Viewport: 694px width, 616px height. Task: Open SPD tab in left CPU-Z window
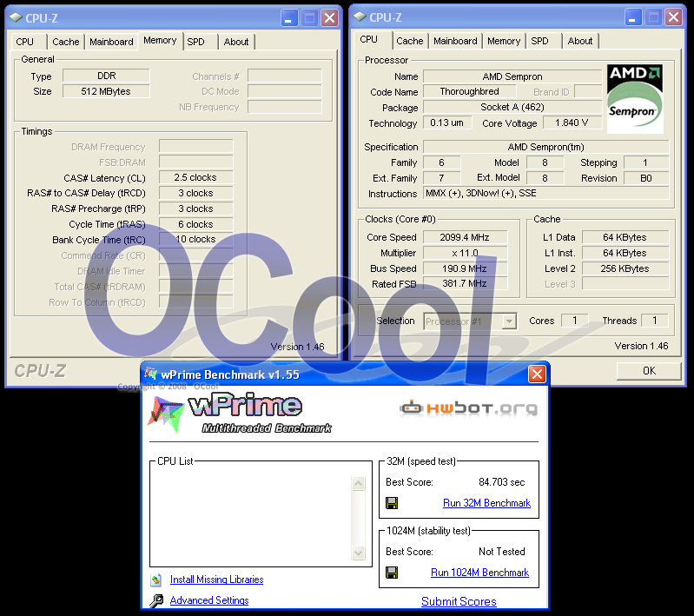click(195, 42)
